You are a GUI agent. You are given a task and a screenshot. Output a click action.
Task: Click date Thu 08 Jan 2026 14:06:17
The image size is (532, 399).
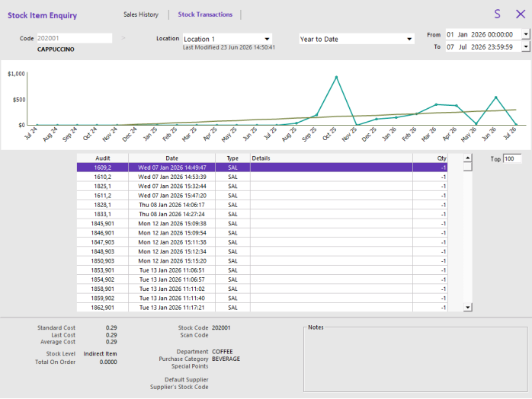click(x=171, y=205)
